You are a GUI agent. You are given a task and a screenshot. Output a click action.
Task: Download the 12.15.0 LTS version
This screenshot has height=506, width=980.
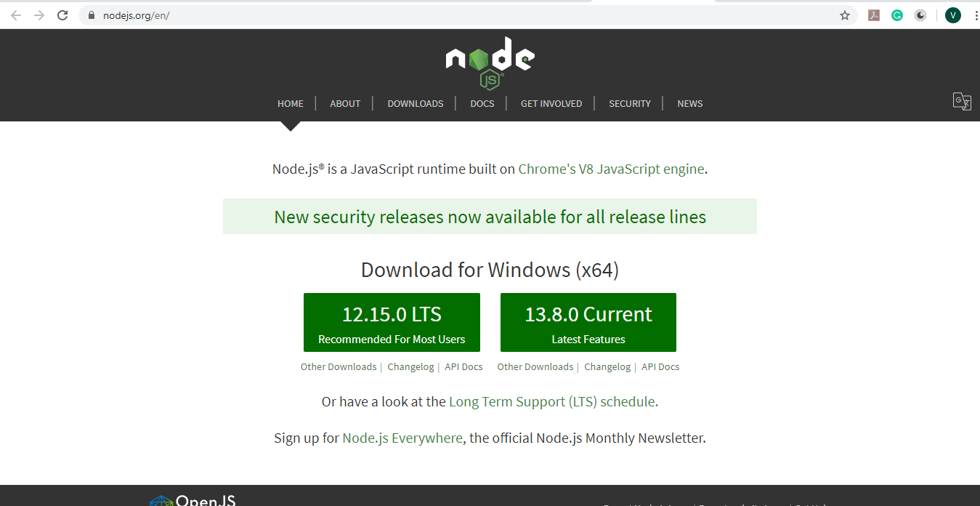[x=392, y=322]
